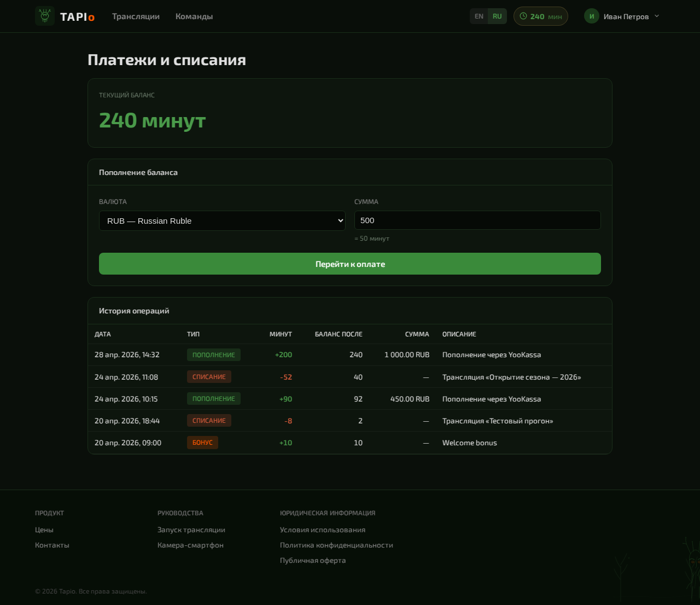Click the date 20 апр. 2026, 09:00
This screenshot has height=605, width=700.
(128, 443)
